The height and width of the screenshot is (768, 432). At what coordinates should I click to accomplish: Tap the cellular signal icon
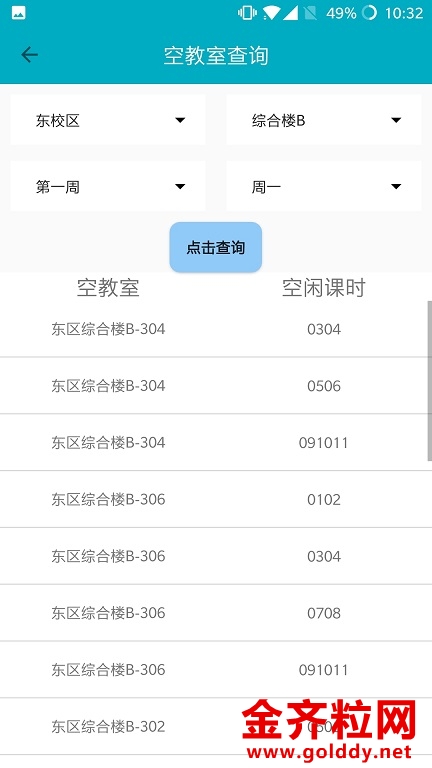[x=290, y=13]
